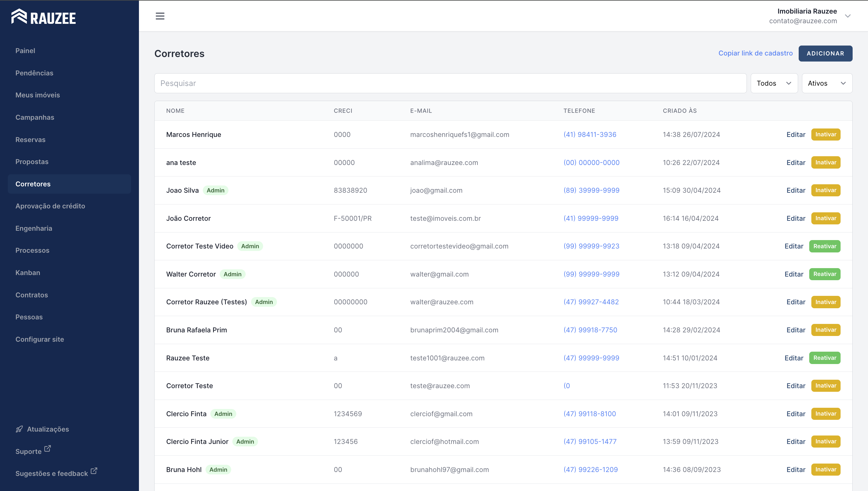The height and width of the screenshot is (491, 868).
Task: Click the Atualizações rocket icon
Action: pyautogui.click(x=19, y=429)
